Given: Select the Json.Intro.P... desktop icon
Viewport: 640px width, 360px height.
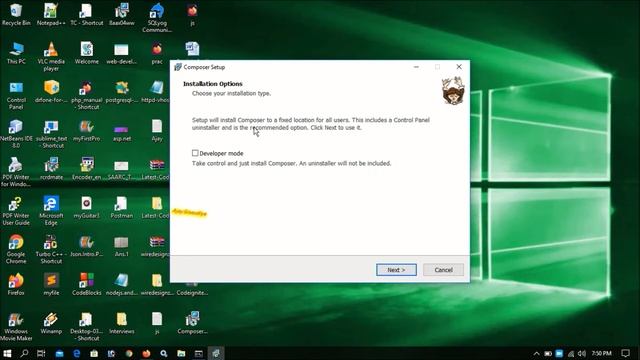Looking at the screenshot, I should [x=87, y=246].
